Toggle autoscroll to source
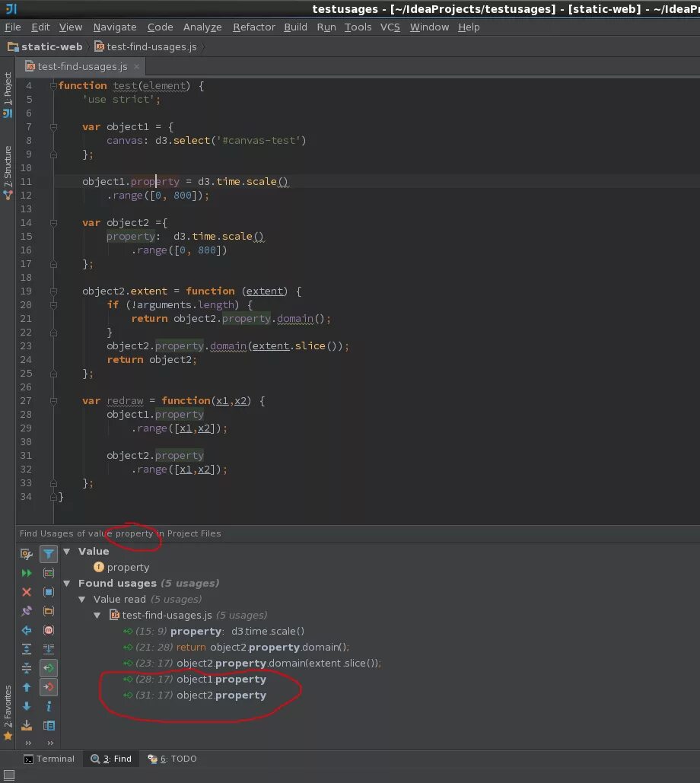This screenshot has width=700, height=783. 49,649
